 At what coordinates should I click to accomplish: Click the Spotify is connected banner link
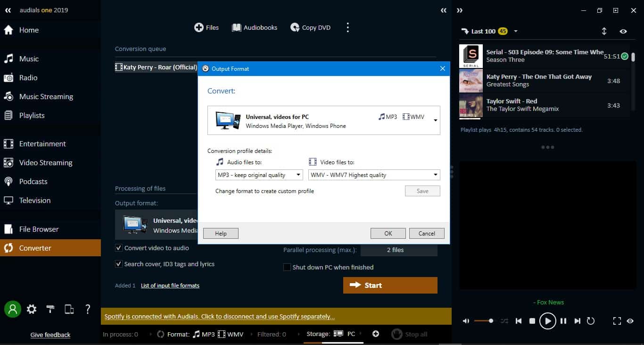point(220,317)
